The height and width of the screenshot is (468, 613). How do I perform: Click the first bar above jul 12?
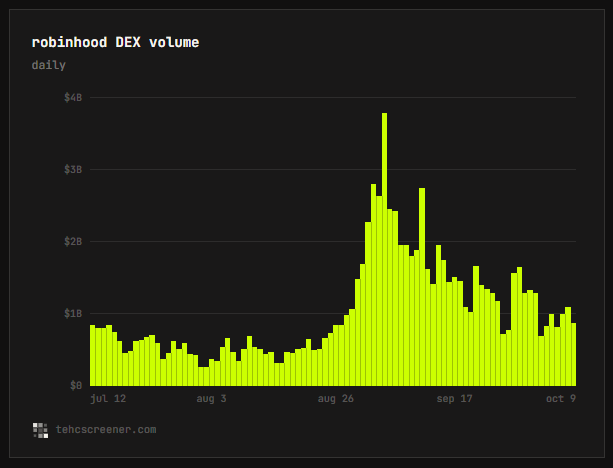pos(93,355)
